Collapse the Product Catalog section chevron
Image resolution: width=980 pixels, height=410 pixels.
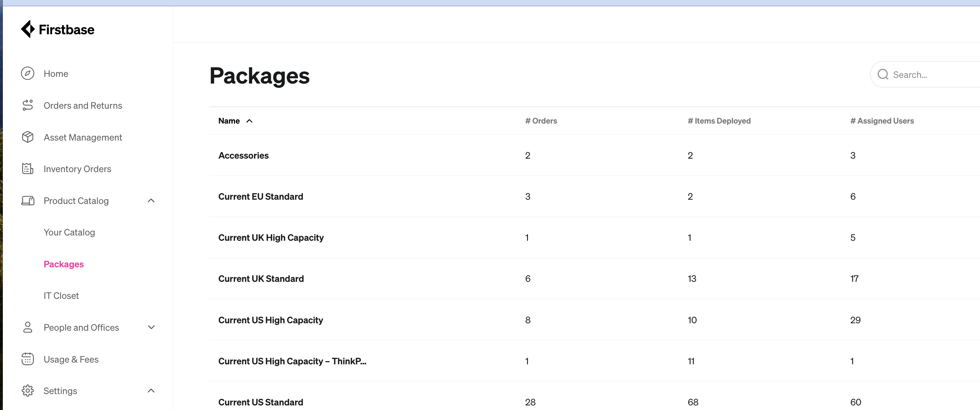click(151, 201)
